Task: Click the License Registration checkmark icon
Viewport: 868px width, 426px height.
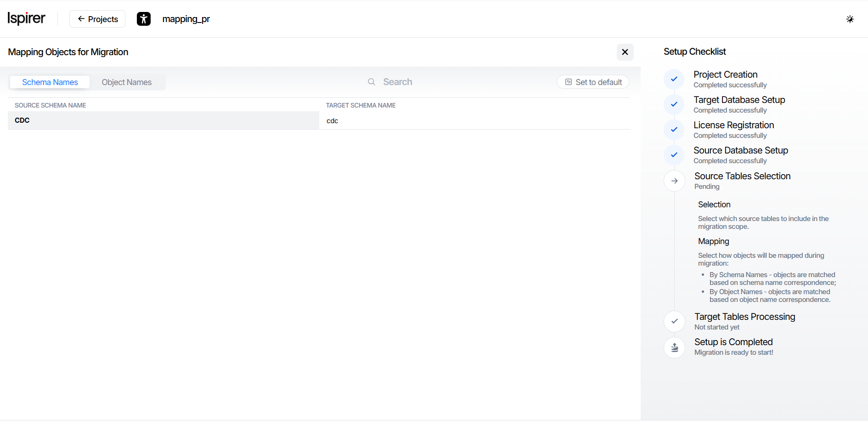Action: coord(674,130)
